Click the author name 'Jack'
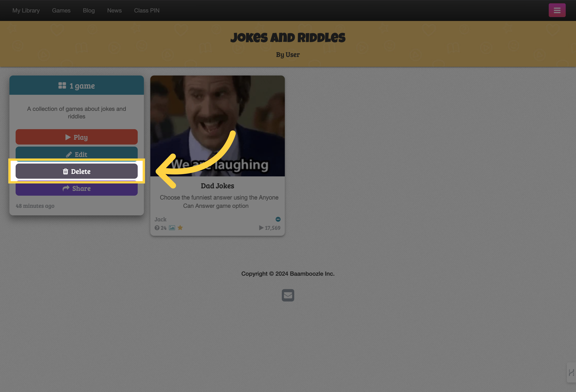576x392 pixels. pyautogui.click(x=161, y=220)
